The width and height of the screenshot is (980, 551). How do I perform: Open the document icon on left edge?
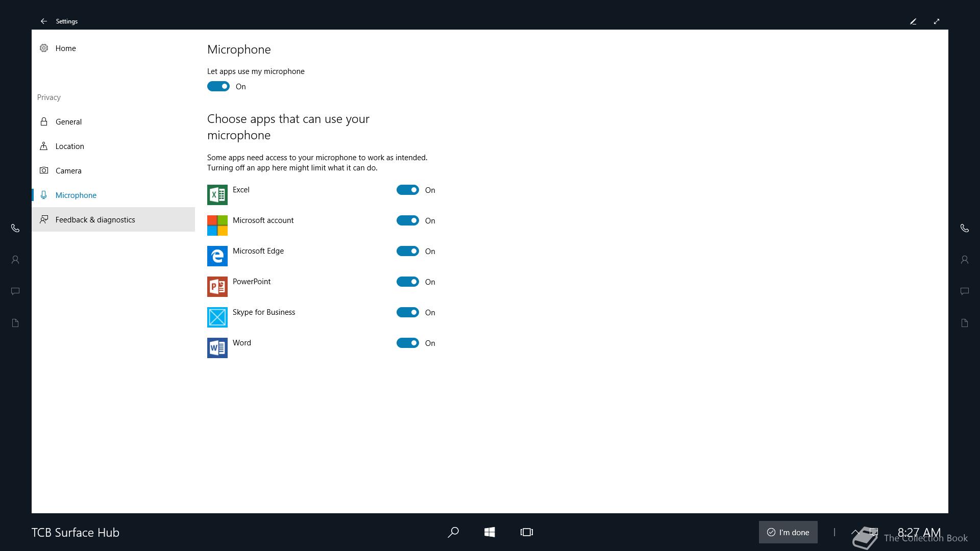coord(15,323)
